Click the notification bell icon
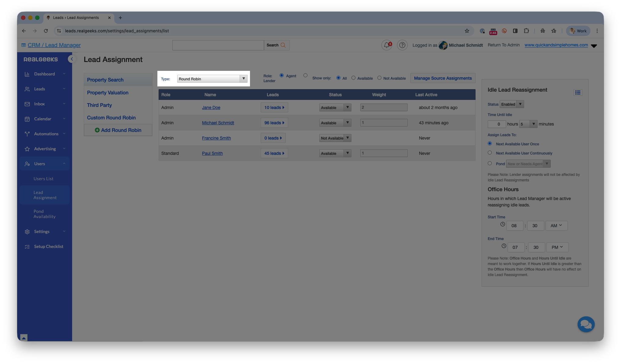Screen dimensions: 621x364 [x=387, y=45]
